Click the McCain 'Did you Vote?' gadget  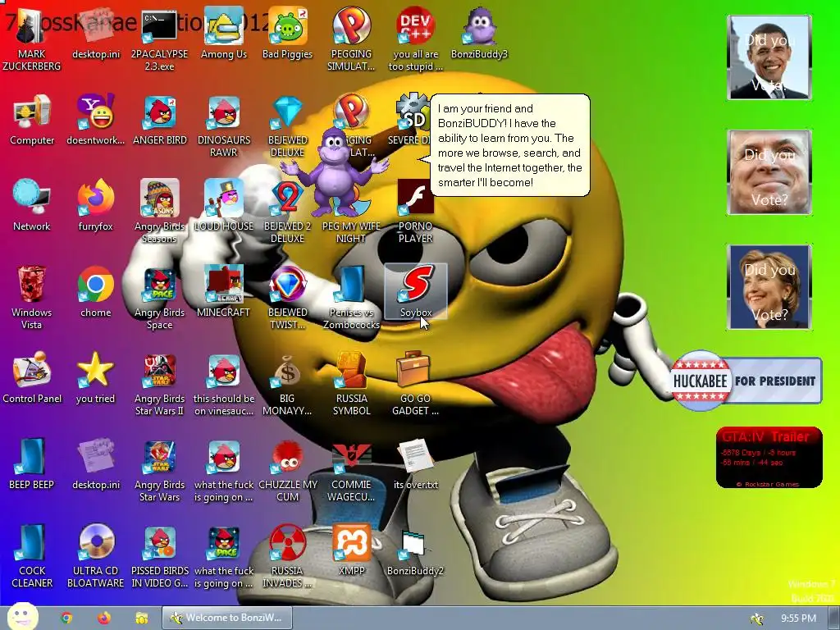pyautogui.click(x=769, y=172)
